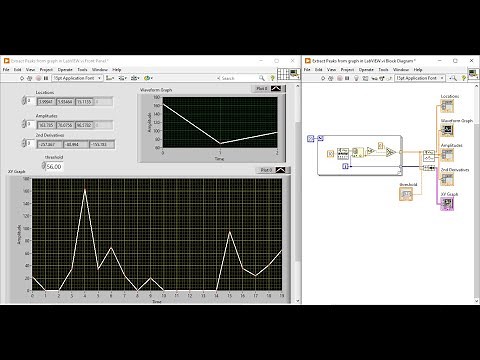Click Bundle node wired to XY Graph
This screenshot has height=360, width=480.
(429, 168)
